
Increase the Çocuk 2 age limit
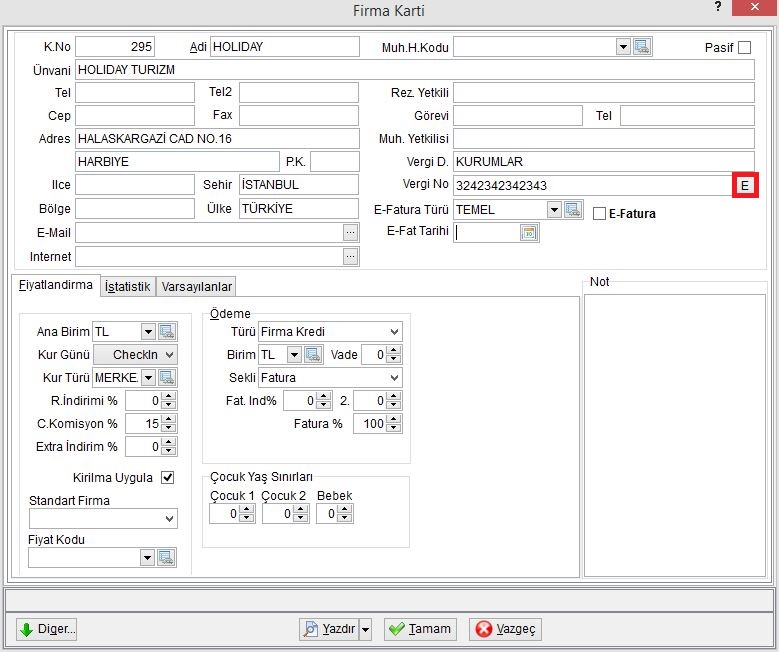tap(300, 509)
